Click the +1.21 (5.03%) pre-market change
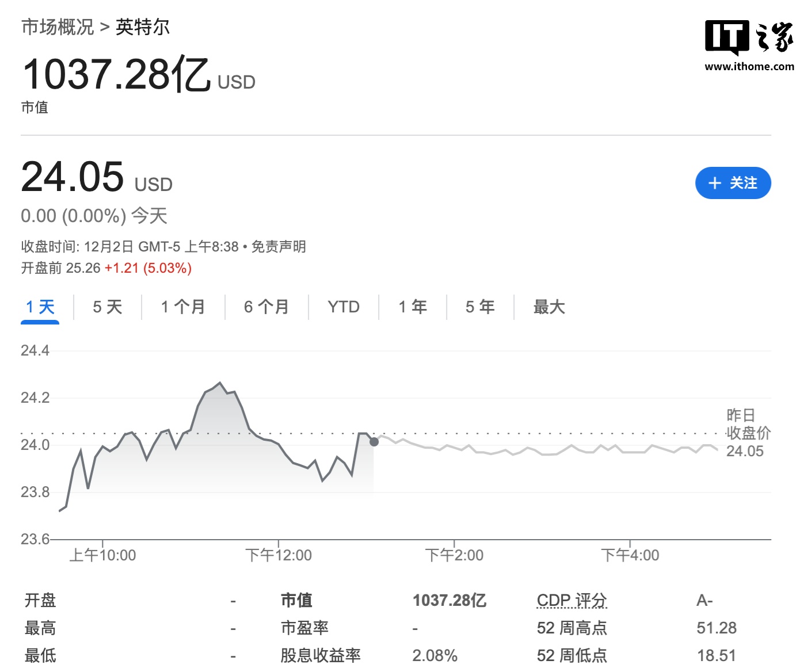 [x=148, y=268]
